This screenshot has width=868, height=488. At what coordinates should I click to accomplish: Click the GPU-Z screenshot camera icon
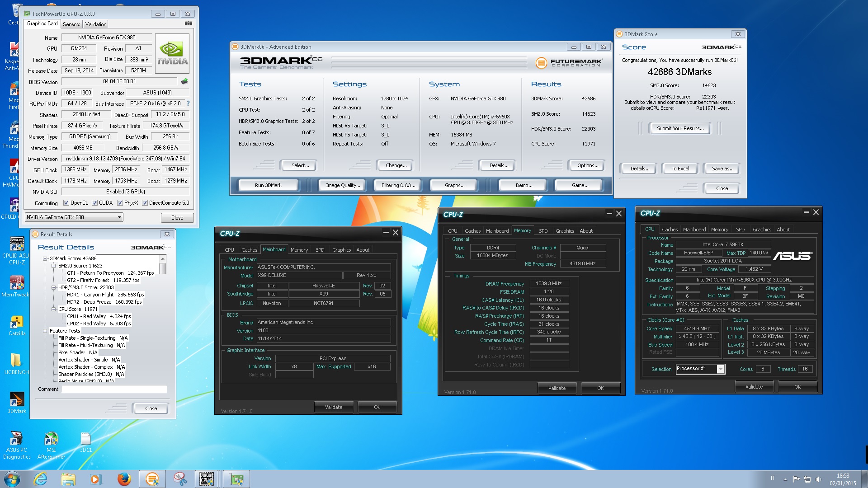[x=189, y=23]
